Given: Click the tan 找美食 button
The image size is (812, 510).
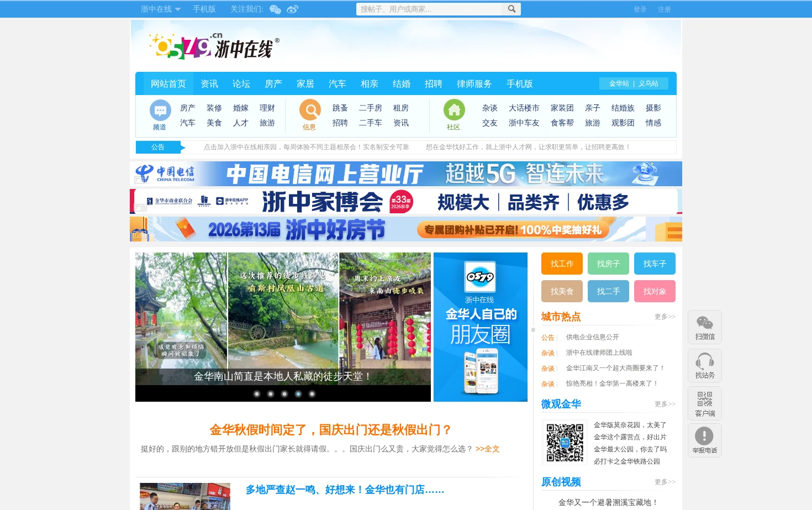Looking at the screenshot, I should (x=562, y=291).
